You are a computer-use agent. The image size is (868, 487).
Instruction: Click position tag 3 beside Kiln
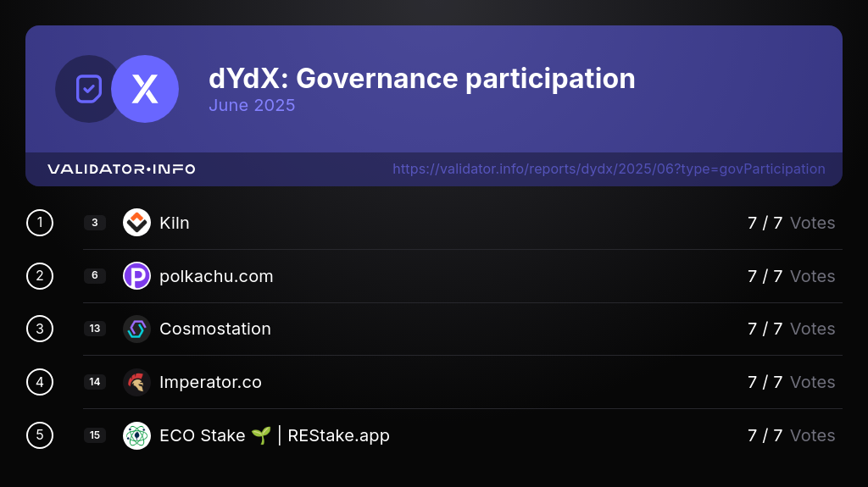95,223
